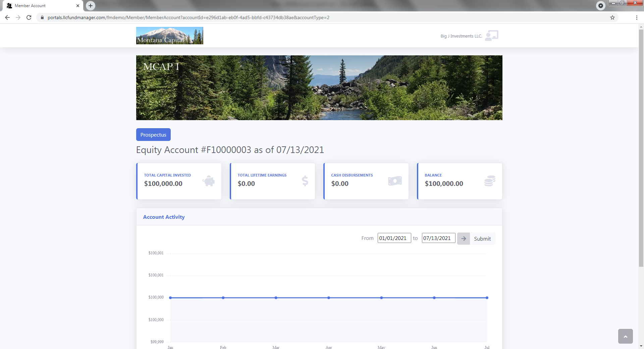Click the From date field showing 01/01/2021
This screenshot has width=644, height=349.
394,238
